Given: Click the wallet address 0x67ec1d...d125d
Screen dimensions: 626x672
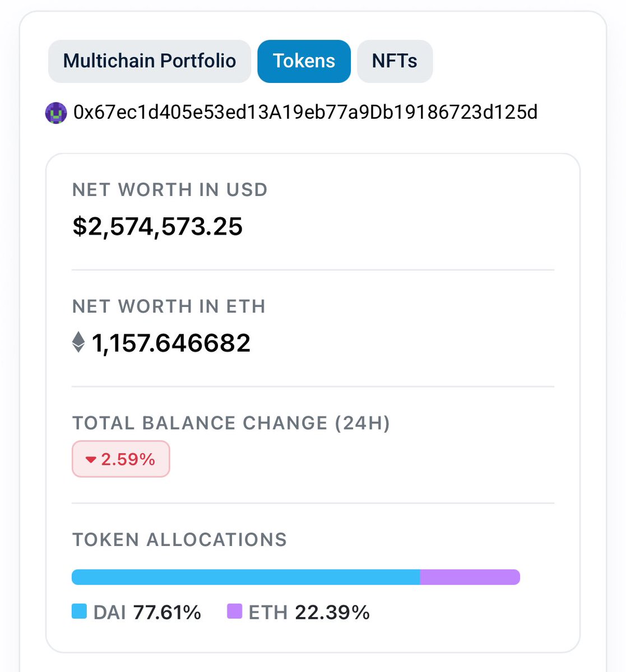Looking at the screenshot, I should tap(306, 113).
